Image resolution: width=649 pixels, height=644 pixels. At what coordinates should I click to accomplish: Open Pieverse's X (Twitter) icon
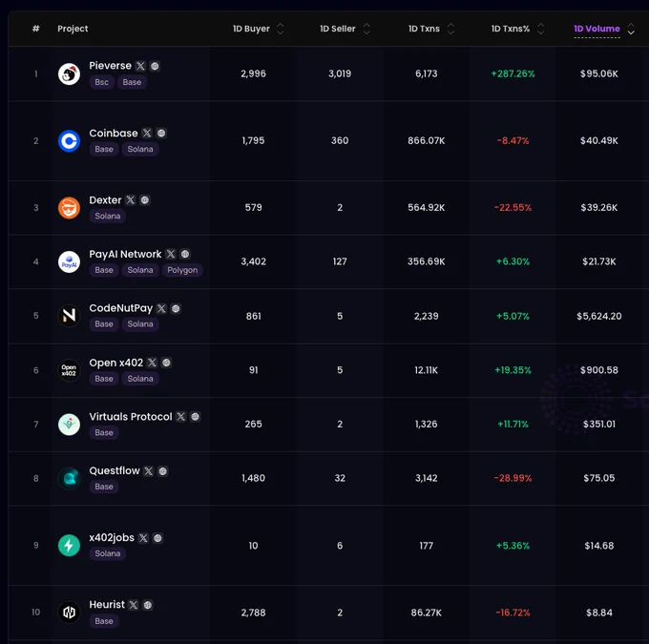click(x=140, y=66)
